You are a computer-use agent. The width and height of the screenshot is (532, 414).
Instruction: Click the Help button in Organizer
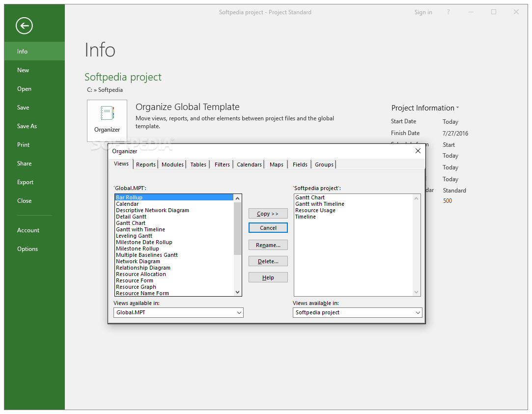pyautogui.click(x=268, y=277)
